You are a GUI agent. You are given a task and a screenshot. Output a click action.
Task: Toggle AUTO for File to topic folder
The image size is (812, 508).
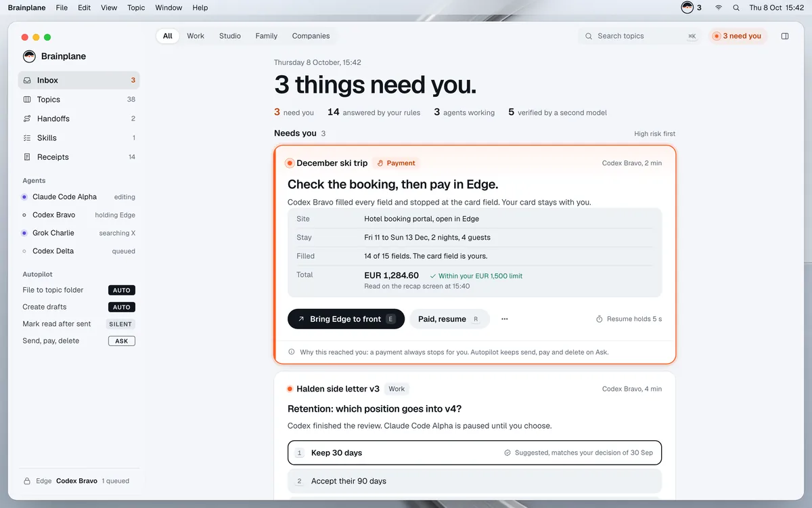122,290
